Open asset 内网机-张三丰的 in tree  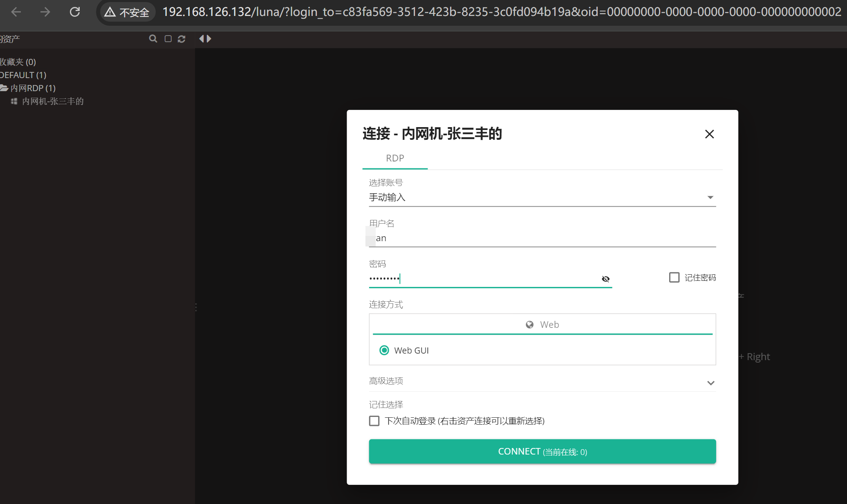coord(52,101)
